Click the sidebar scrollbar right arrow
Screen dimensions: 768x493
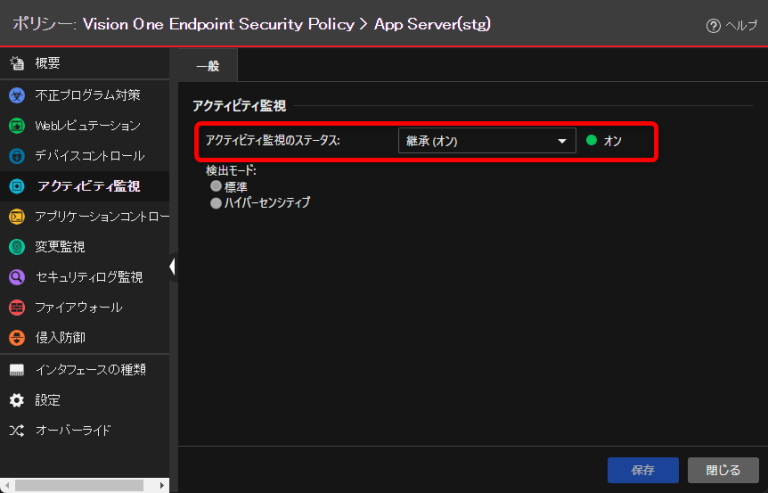click(x=162, y=485)
